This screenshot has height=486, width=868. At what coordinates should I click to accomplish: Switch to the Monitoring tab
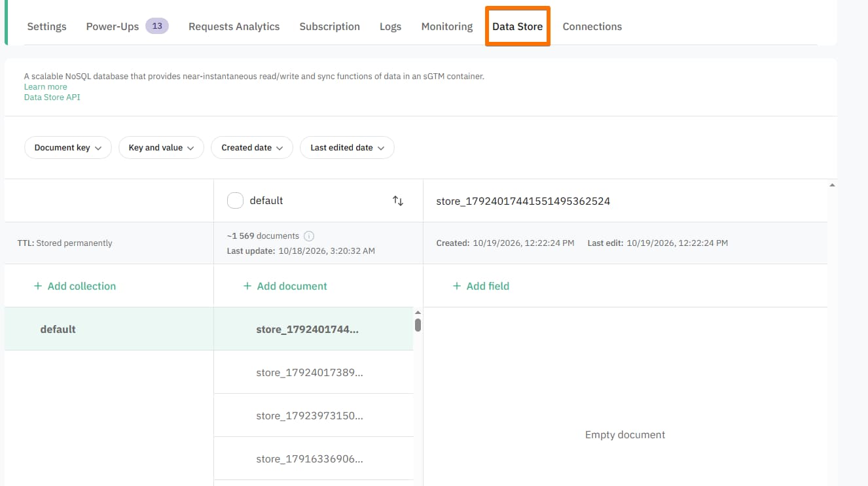(x=447, y=27)
